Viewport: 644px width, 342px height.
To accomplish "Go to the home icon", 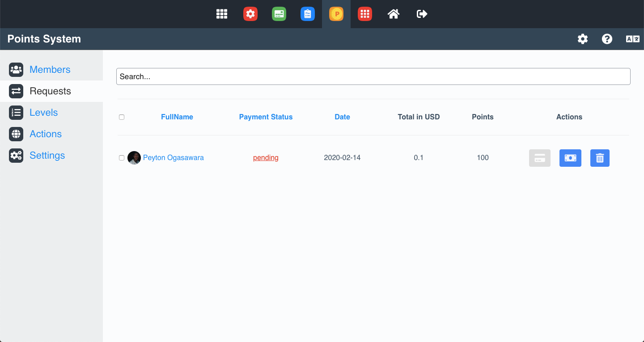I will [394, 14].
